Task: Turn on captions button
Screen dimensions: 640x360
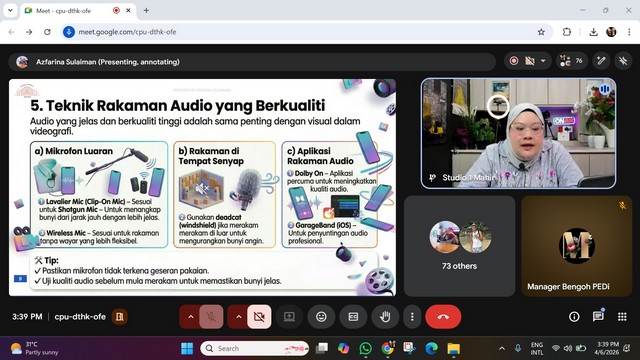Action: click(x=353, y=317)
